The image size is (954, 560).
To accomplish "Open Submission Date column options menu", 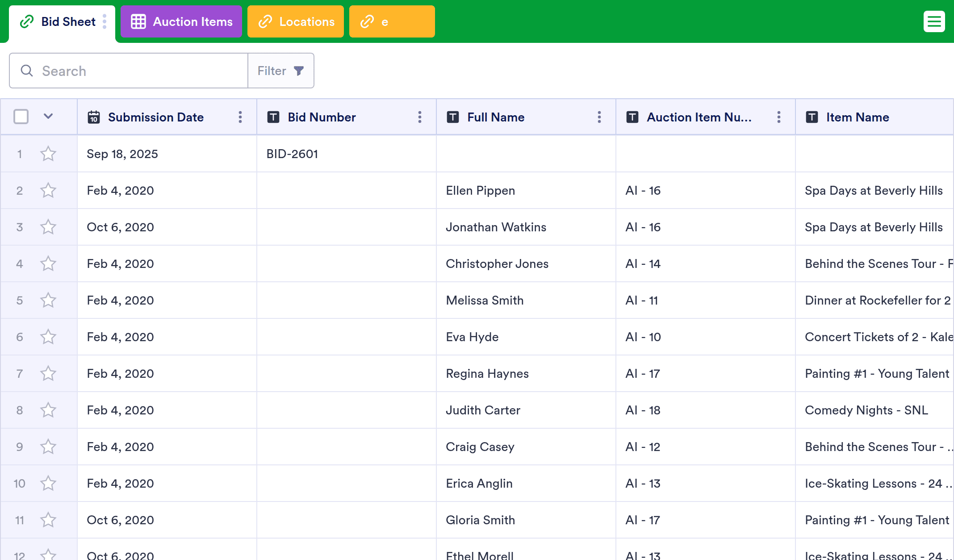I will 240,117.
